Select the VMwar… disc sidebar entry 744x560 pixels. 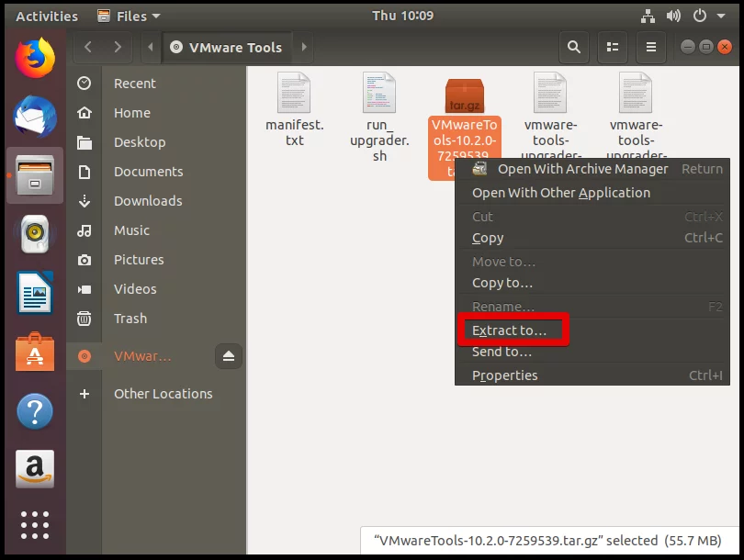click(141, 356)
